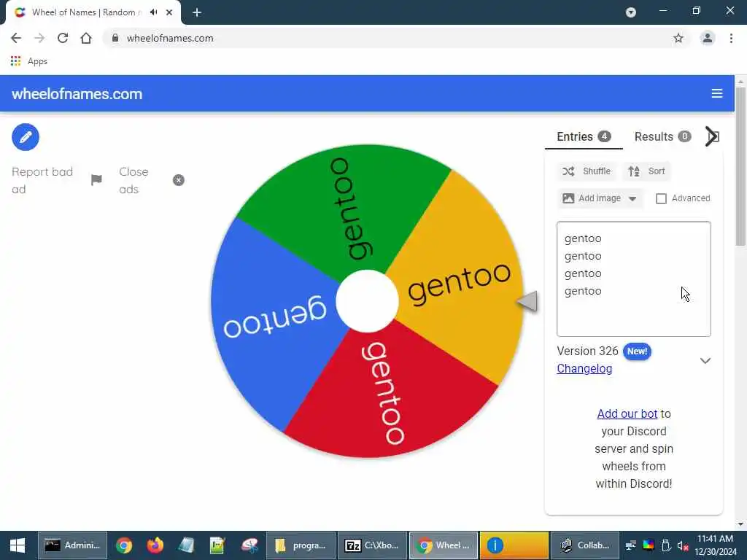This screenshot has width=747, height=560.
Task: Launch Chrome from the taskbar
Action: [124, 545]
